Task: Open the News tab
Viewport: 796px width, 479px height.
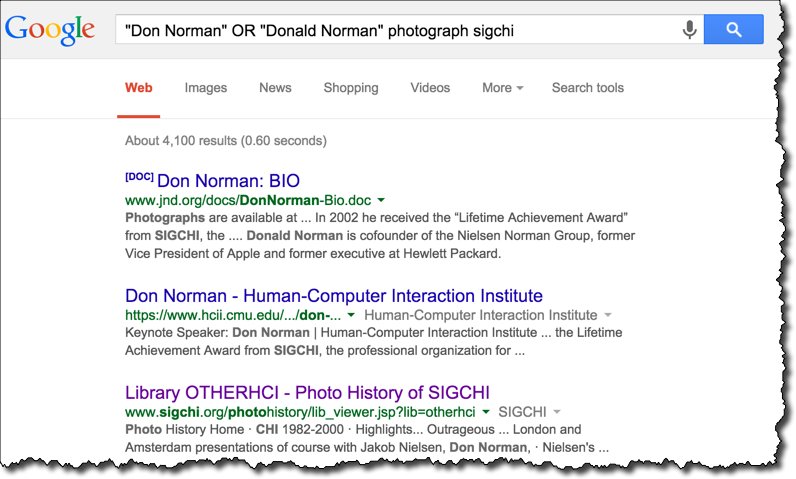Action: coord(275,88)
